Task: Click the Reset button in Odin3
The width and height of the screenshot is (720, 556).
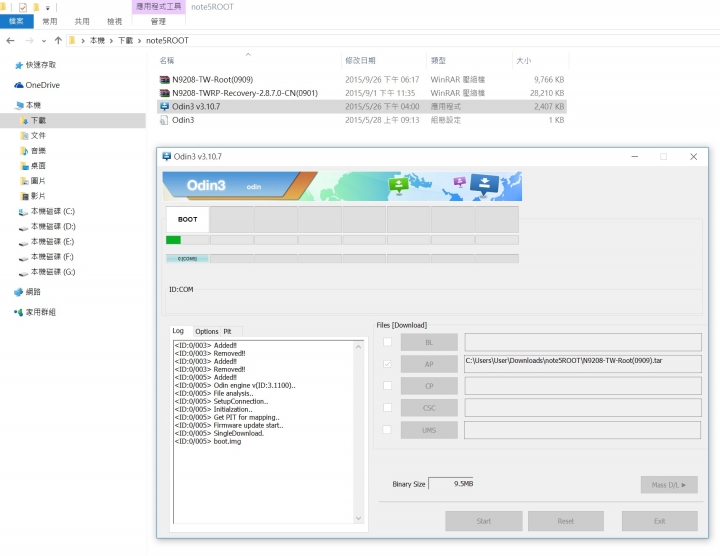Action: 566,521
